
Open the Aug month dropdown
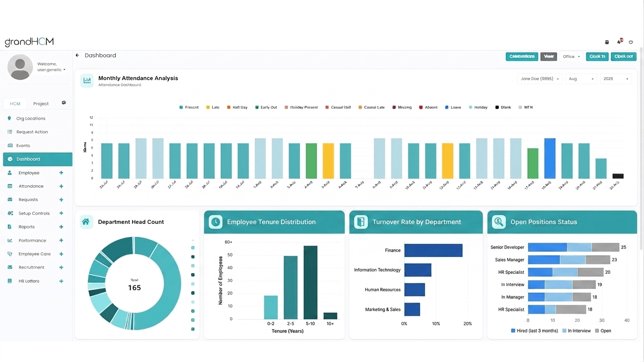(581, 79)
